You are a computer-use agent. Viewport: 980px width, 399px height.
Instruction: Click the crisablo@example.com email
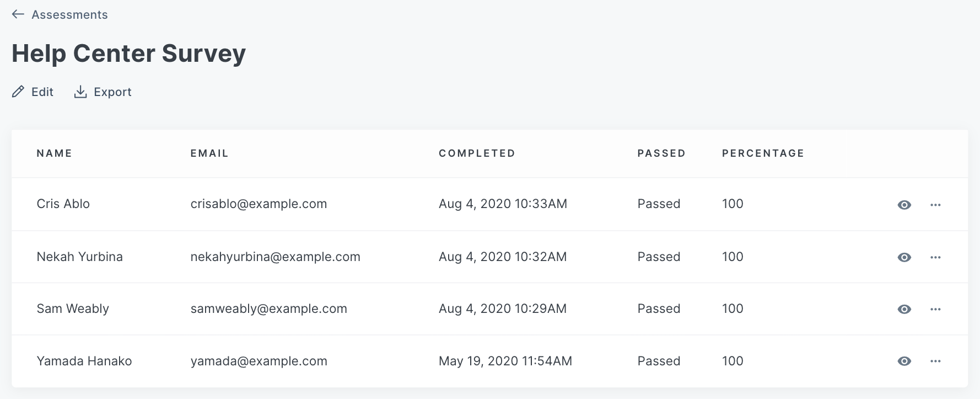pyautogui.click(x=259, y=204)
